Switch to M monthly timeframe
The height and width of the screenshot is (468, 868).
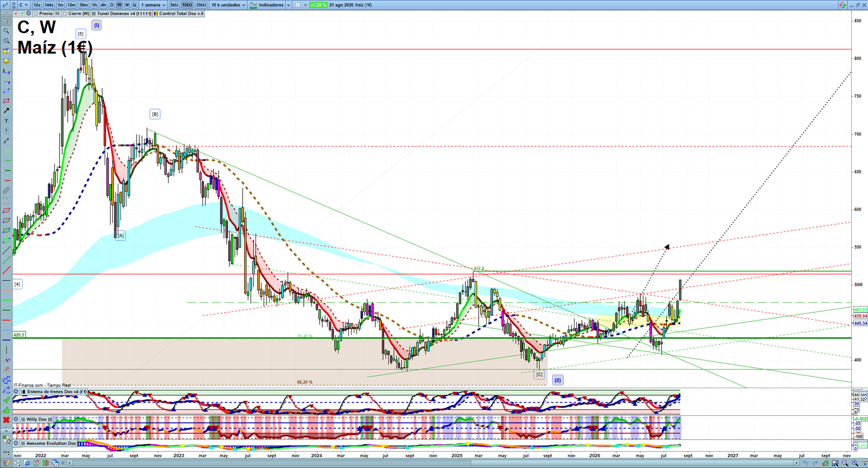pos(127,5)
